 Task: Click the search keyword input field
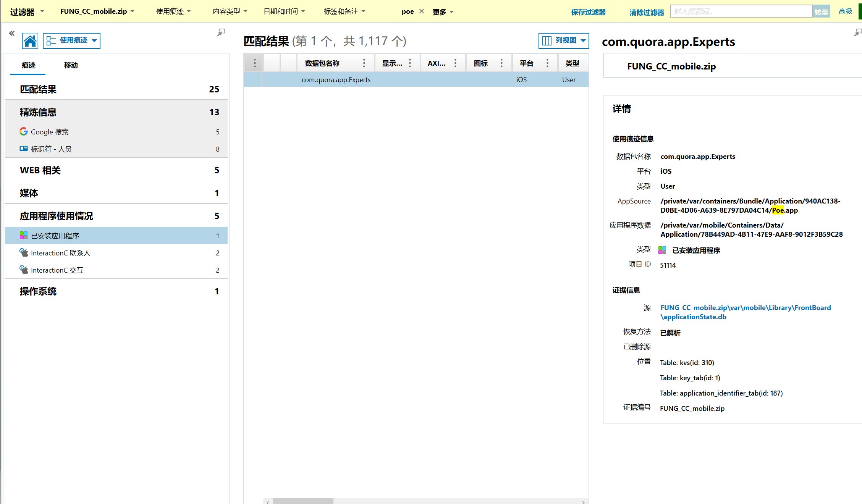tap(741, 11)
